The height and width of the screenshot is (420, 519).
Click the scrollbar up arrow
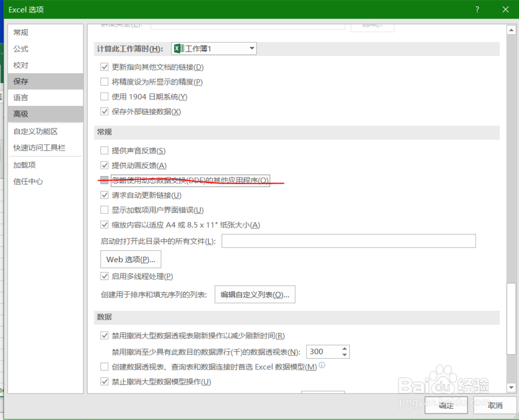(511, 30)
